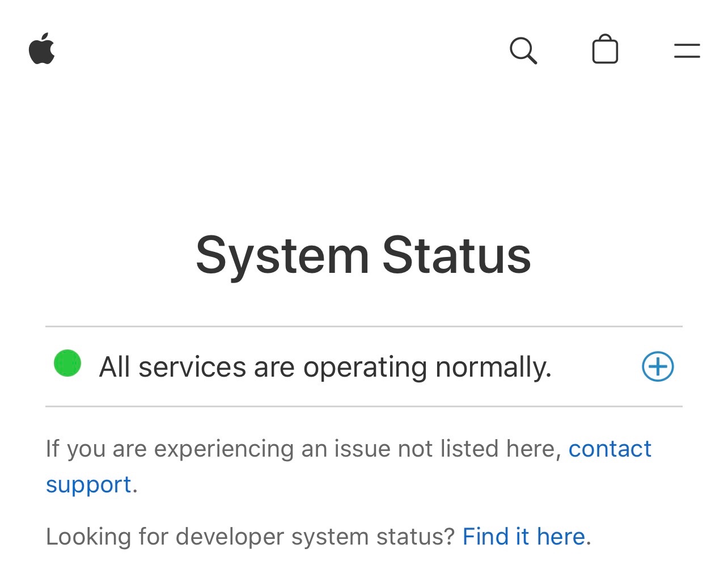Show navigation menu from the header
Viewport: 728px width, 586px height.
coord(687,50)
